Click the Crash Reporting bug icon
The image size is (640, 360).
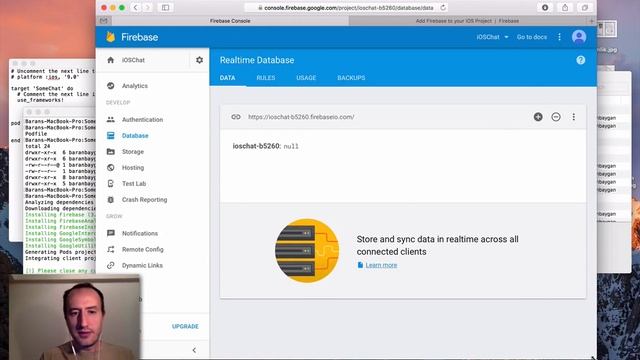point(111,200)
